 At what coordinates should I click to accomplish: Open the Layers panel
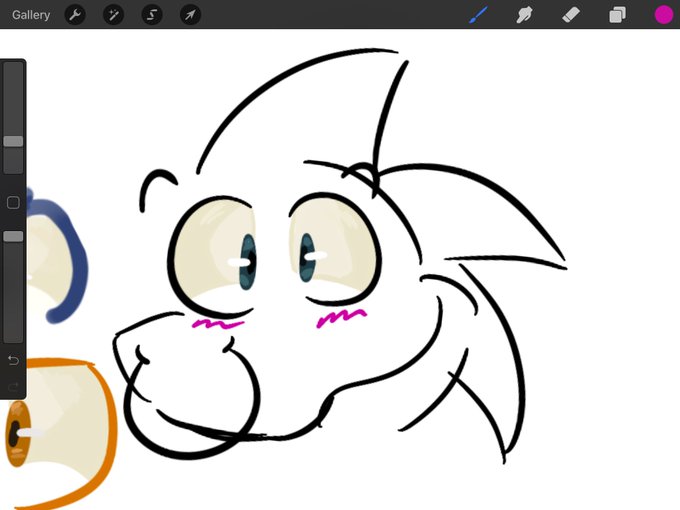point(617,15)
